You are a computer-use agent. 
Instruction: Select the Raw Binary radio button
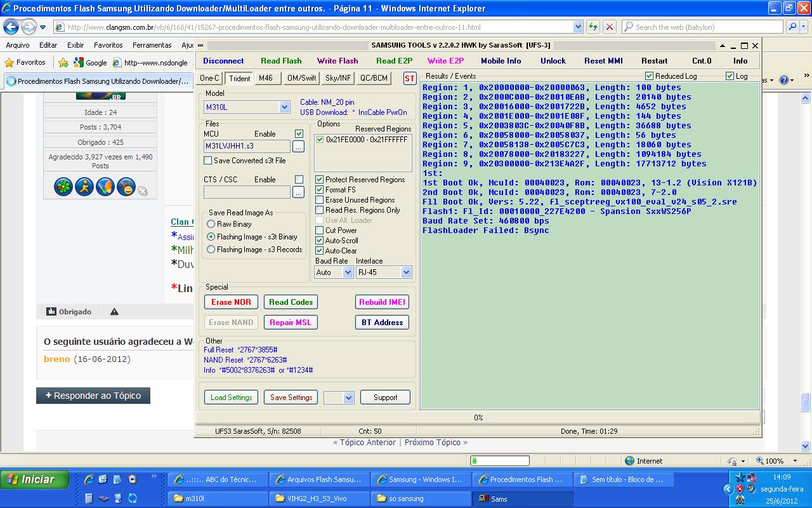211,224
